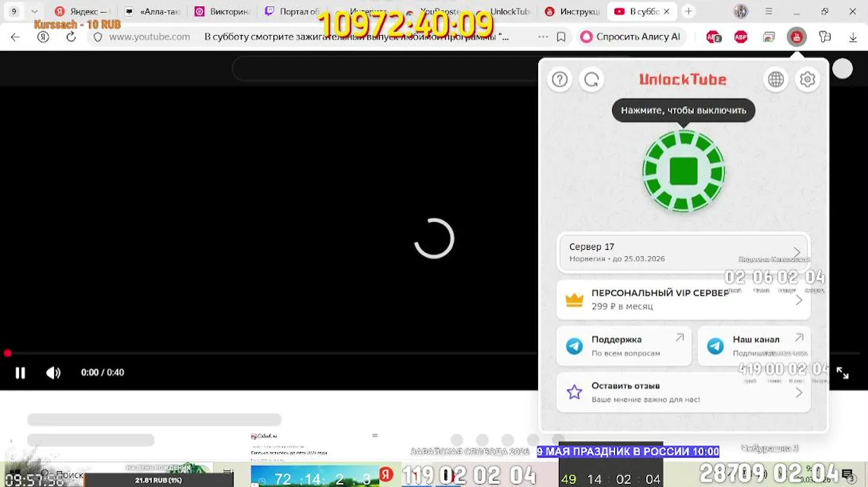The width and height of the screenshot is (868, 487).
Task: Bookmark this page icon
Action: point(561,37)
